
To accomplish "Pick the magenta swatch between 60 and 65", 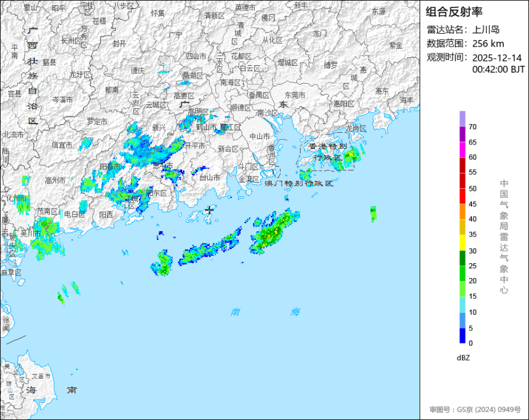I will point(462,149).
